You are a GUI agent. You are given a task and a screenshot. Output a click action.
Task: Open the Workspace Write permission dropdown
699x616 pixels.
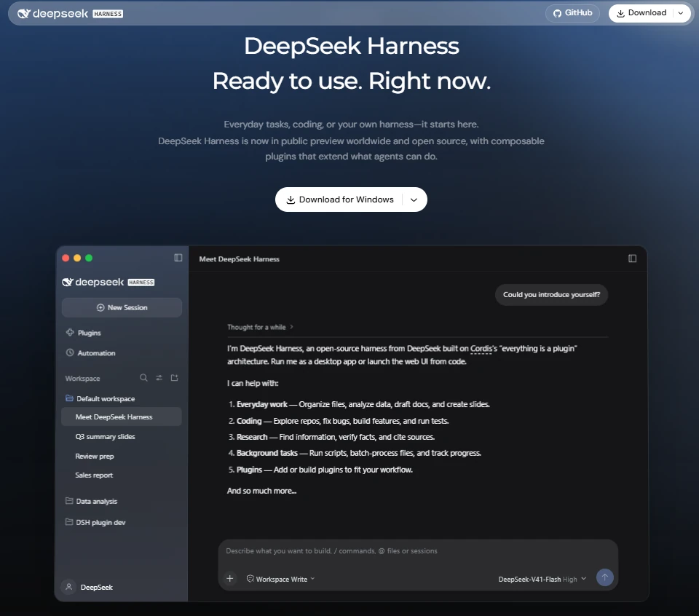[x=281, y=579]
